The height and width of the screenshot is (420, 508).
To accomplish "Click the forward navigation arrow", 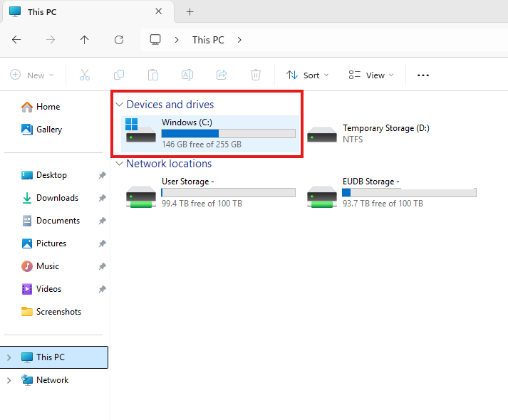I will tap(51, 40).
